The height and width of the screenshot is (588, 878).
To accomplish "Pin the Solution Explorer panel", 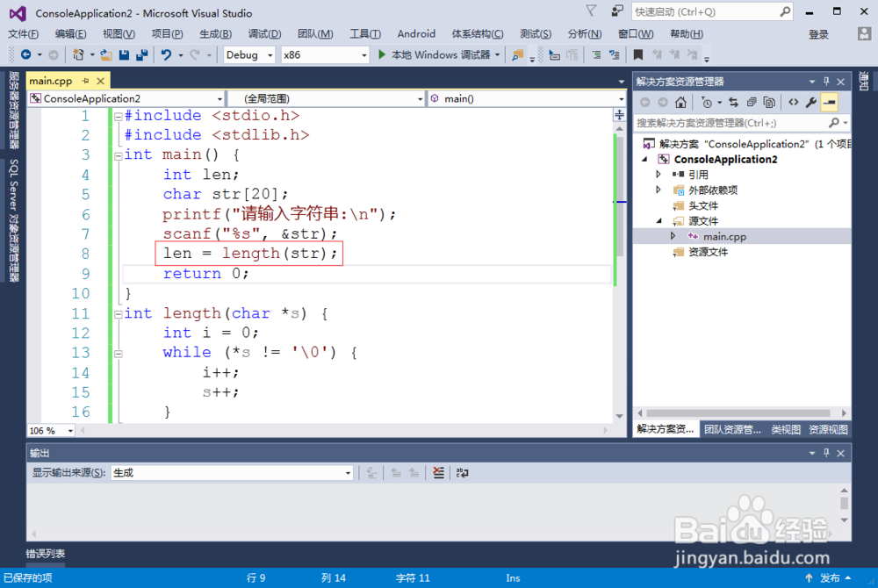I will 826,82.
